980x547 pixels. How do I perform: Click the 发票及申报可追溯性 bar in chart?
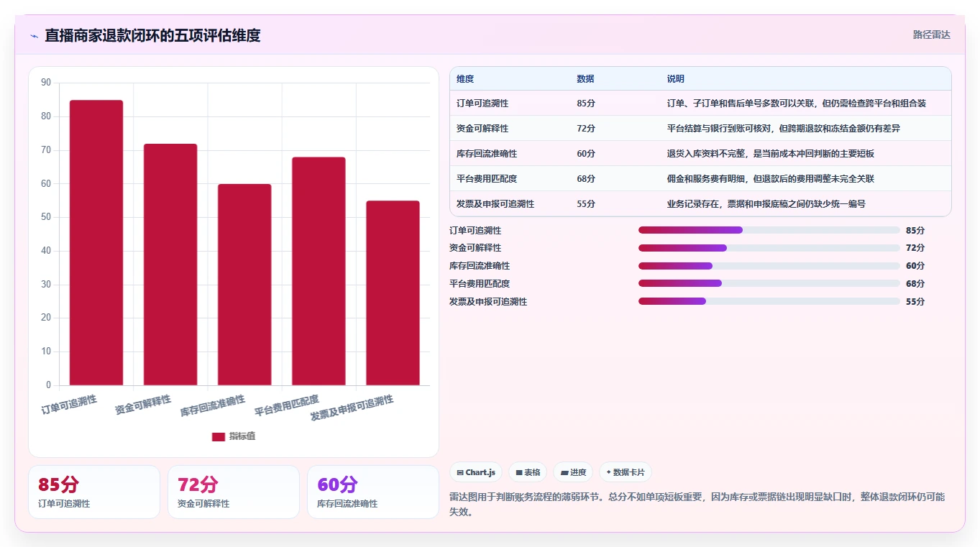point(393,293)
